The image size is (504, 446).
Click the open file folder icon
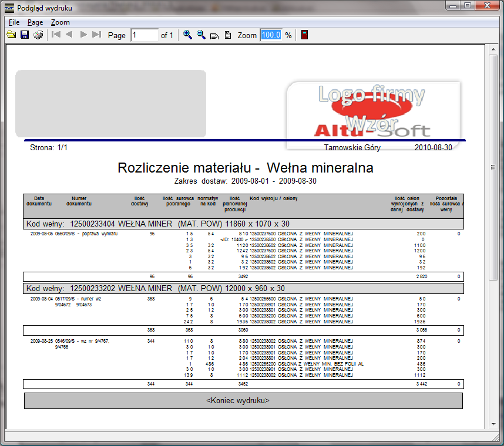coord(11,35)
